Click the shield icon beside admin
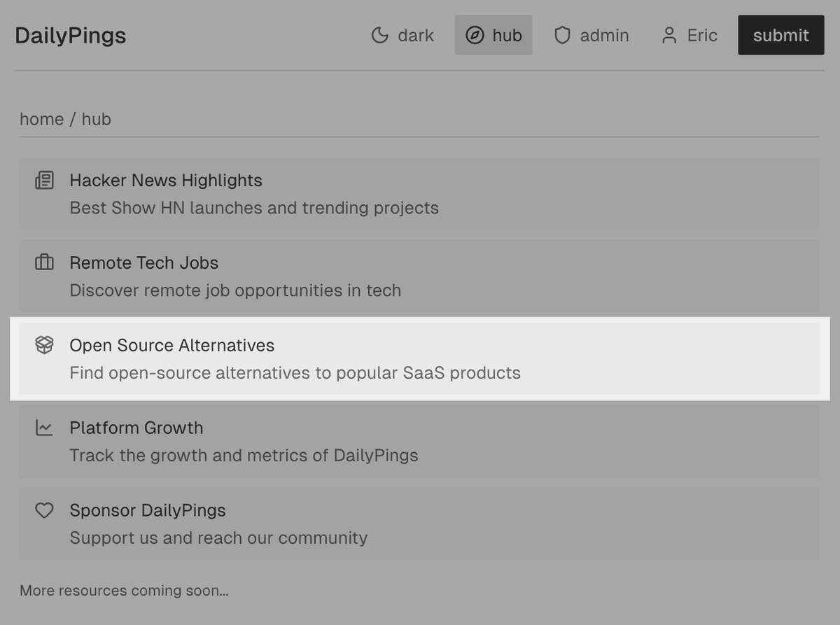The height and width of the screenshot is (625, 840). coord(562,35)
